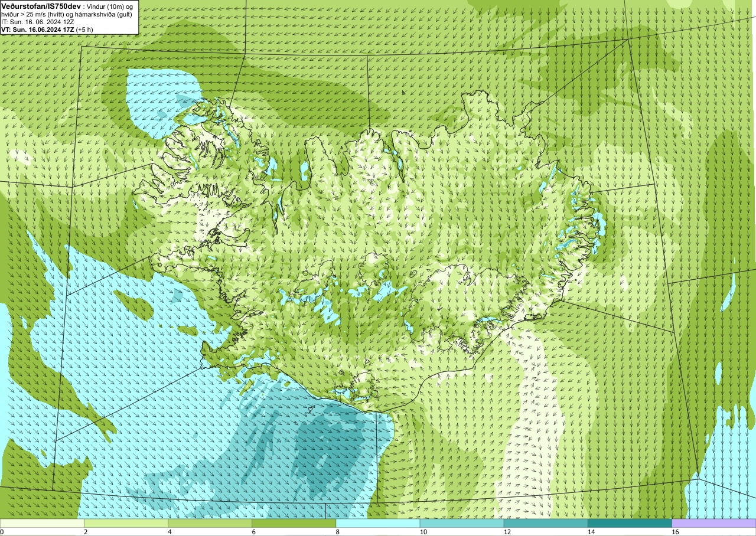Pick the darker green 6–8 legend swatch

[x=294, y=523]
